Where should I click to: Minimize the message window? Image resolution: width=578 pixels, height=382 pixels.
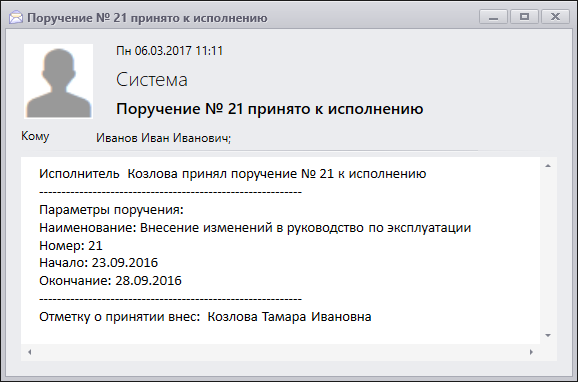click(x=494, y=17)
